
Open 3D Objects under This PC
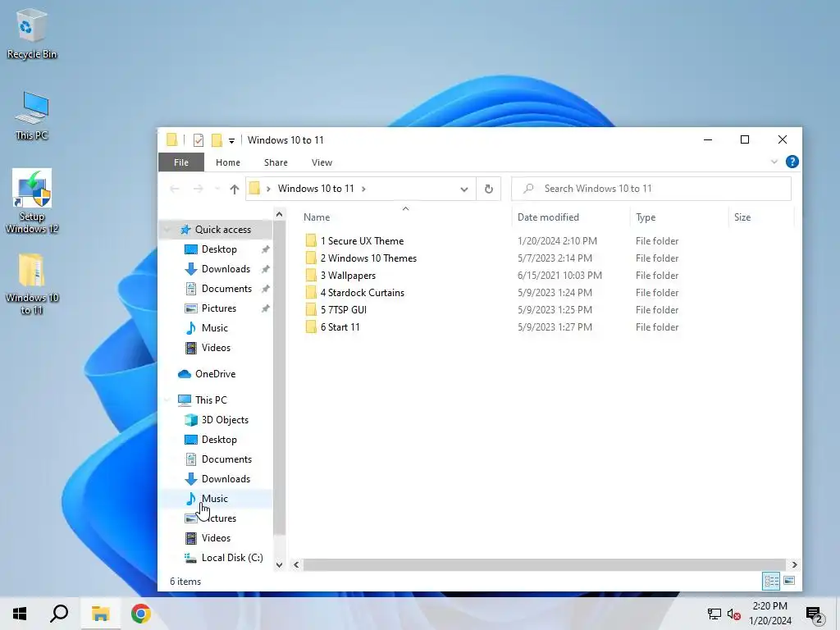[x=225, y=420]
